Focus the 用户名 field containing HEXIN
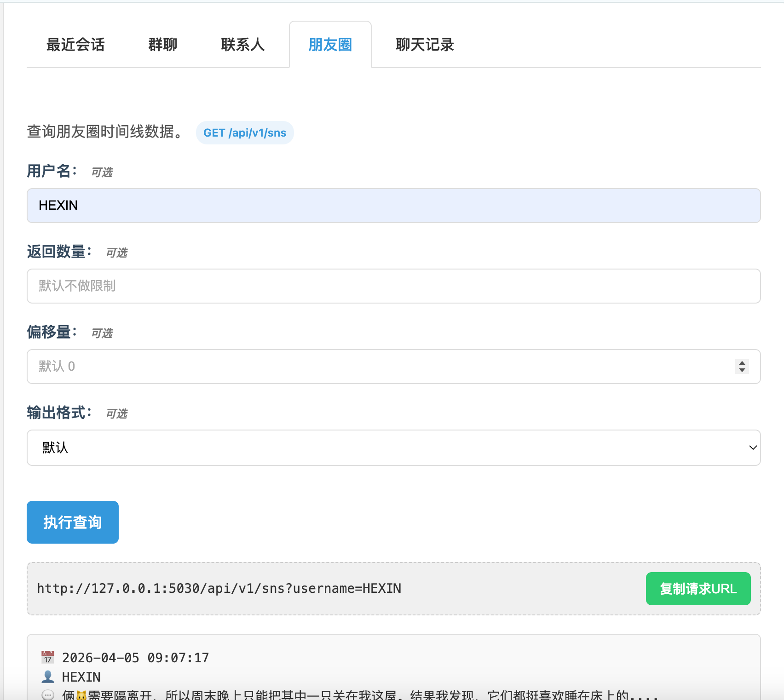Screen dimensions: 784x700 coord(393,206)
